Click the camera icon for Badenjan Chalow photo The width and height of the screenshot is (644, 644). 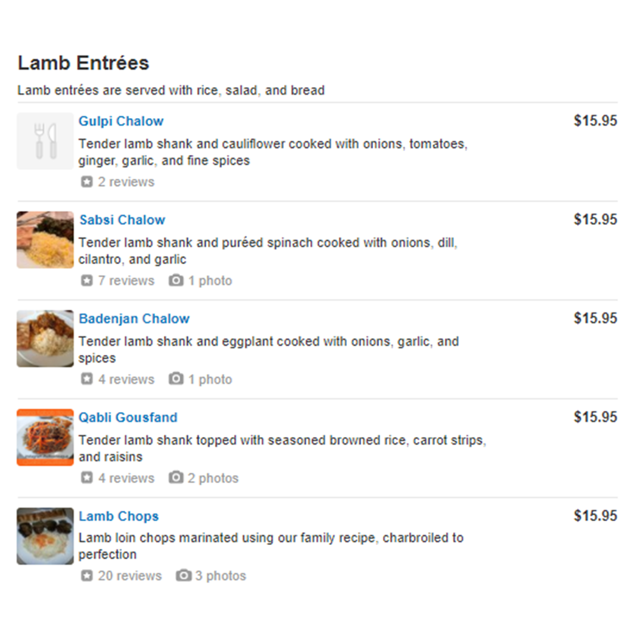[176, 379]
